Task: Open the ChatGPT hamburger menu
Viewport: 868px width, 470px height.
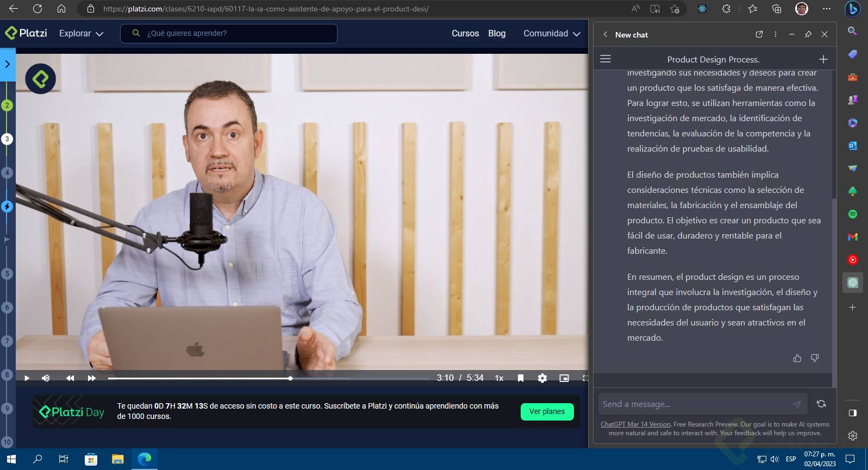Action: coord(605,59)
